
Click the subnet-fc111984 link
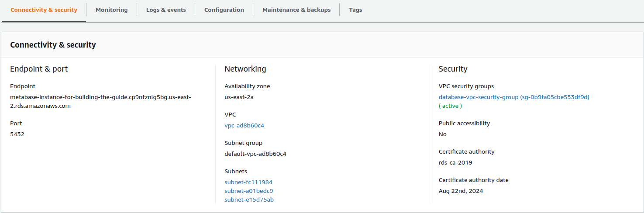point(248,182)
